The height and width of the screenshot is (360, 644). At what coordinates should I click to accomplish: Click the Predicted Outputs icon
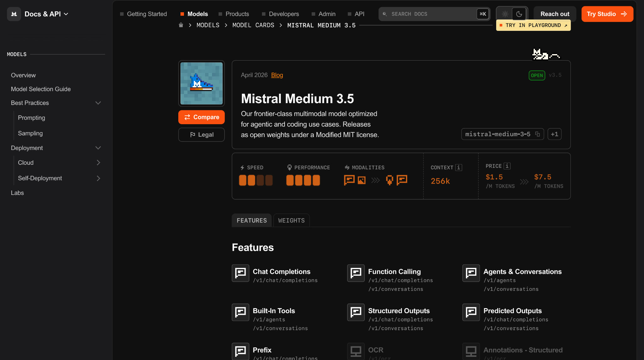471,313
